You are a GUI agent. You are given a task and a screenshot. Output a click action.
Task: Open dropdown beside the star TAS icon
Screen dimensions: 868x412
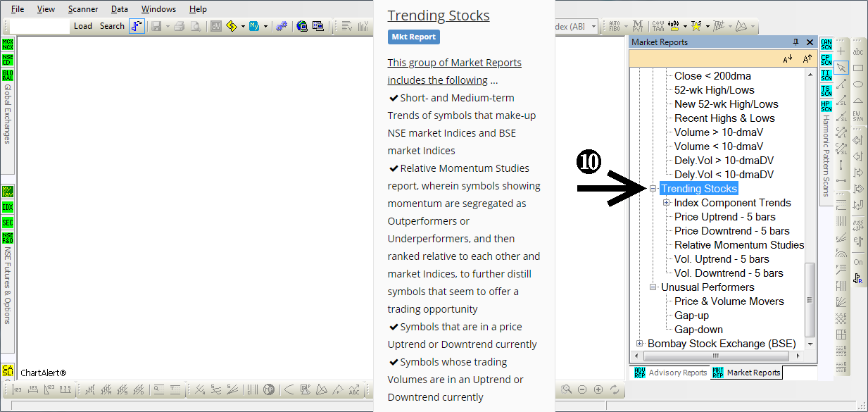coord(706,26)
